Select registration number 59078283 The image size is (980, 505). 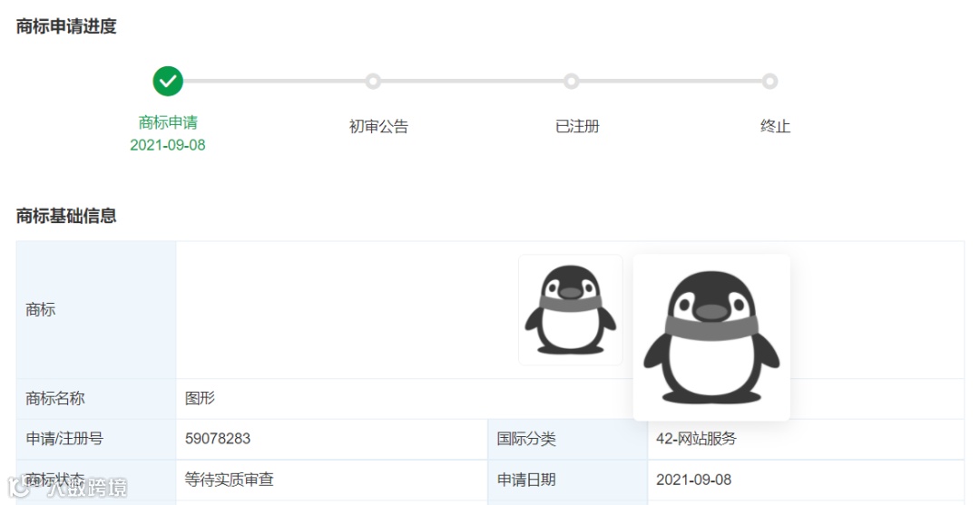pyautogui.click(x=218, y=439)
